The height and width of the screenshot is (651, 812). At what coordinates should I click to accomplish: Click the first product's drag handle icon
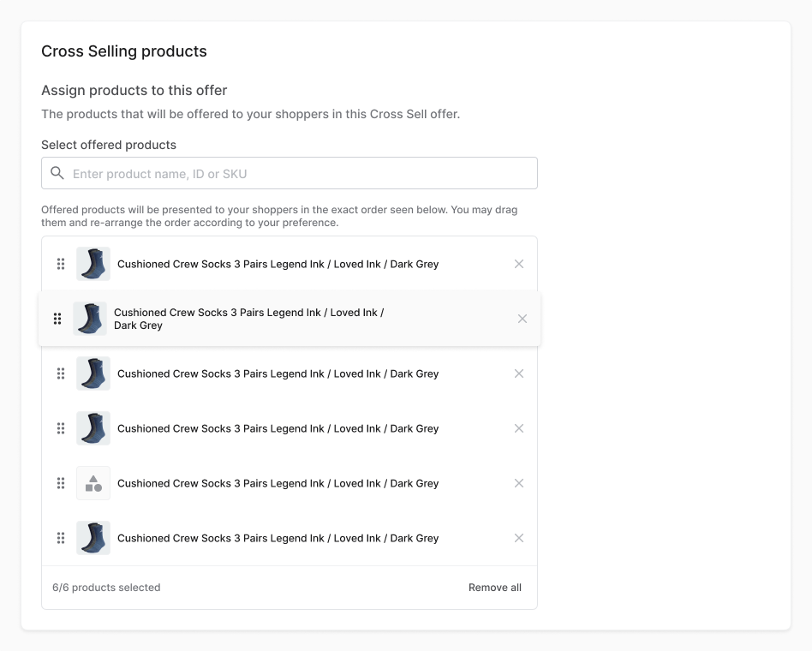[x=61, y=264]
